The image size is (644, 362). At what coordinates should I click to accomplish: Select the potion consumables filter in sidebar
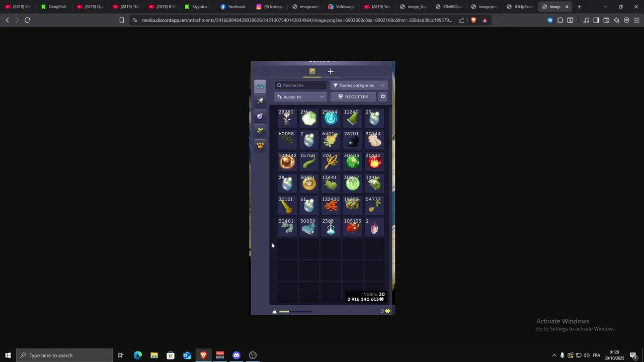(260, 116)
